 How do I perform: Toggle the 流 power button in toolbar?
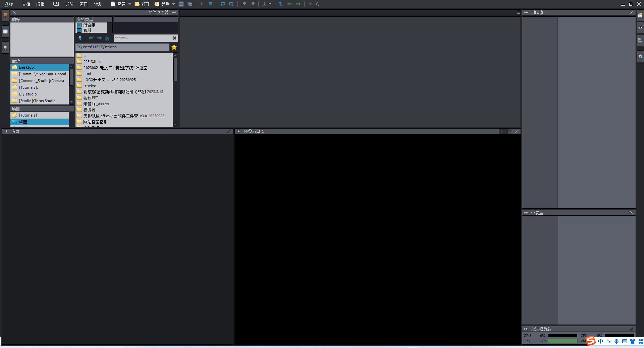[x=310, y=4]
